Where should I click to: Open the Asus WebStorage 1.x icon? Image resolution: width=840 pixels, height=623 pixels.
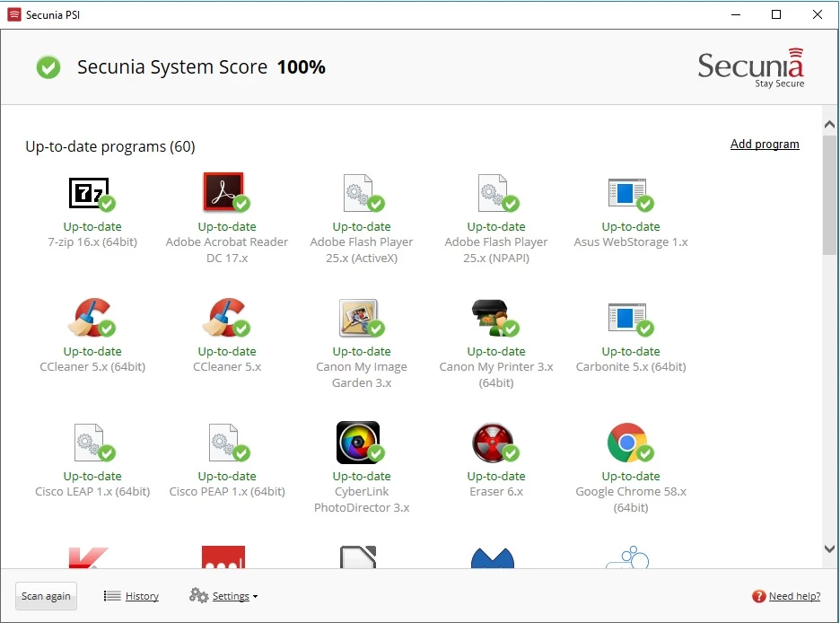tap(630, 194)
